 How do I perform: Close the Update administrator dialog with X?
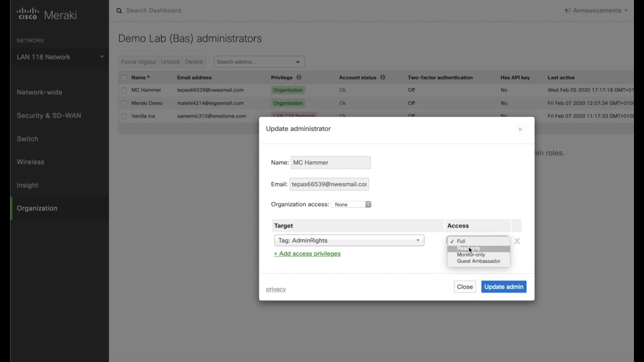520,129
